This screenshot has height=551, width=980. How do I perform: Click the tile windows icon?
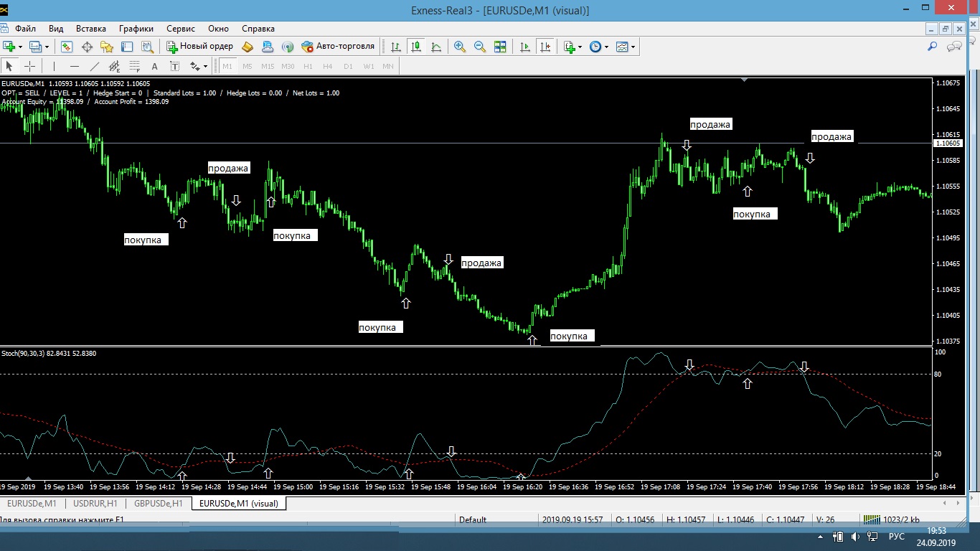500,47
